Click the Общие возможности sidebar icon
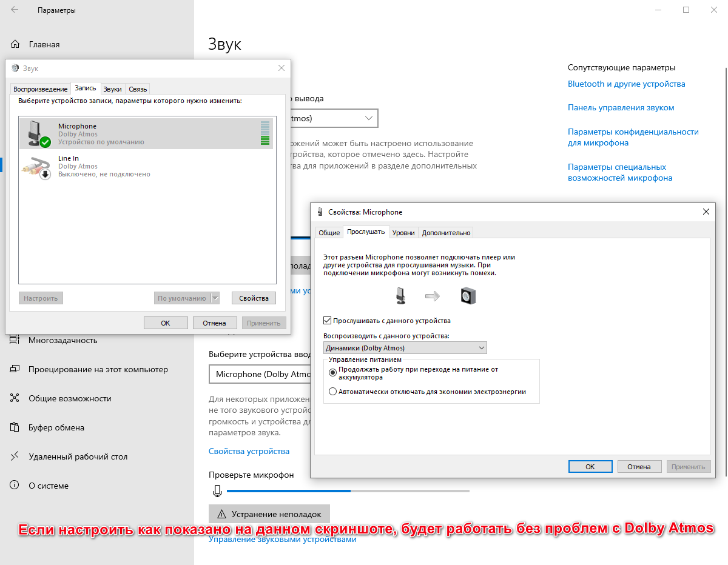Viewport: 728px width, 565px height. [15, 398]
